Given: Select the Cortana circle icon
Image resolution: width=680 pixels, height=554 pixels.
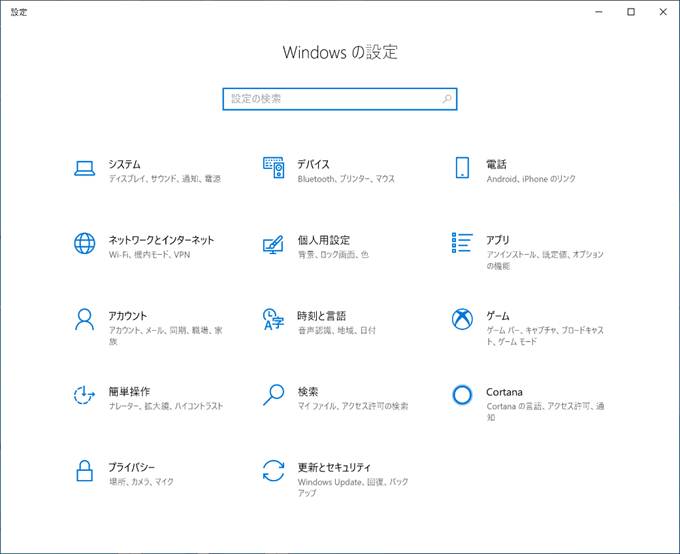Looking at the screenshot, I should (x=462, y=395).
